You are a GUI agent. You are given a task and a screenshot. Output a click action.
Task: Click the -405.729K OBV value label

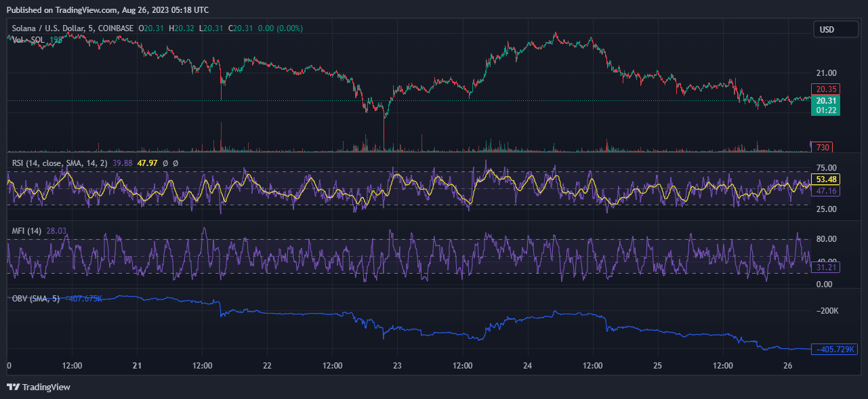click(836, 350)
